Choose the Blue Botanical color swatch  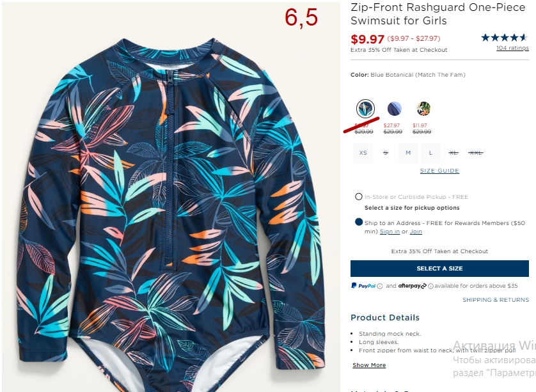pyautogui.click(x=365, y=109)
